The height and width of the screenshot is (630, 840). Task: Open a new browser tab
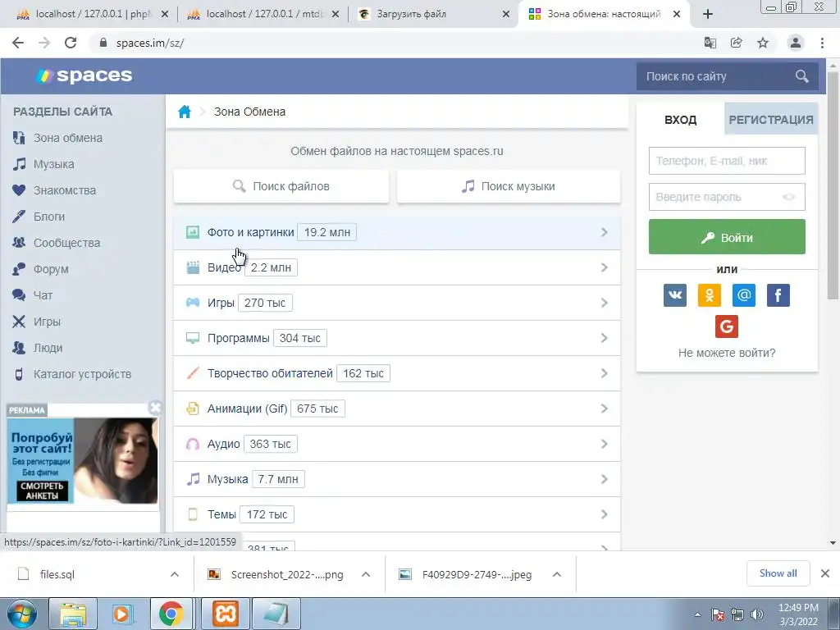coord(708,15)
